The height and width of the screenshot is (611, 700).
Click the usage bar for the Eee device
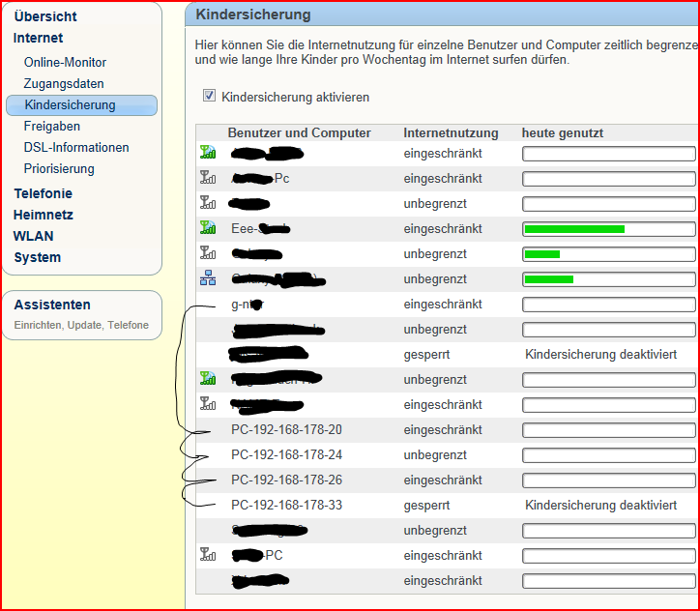pos(608,229)
